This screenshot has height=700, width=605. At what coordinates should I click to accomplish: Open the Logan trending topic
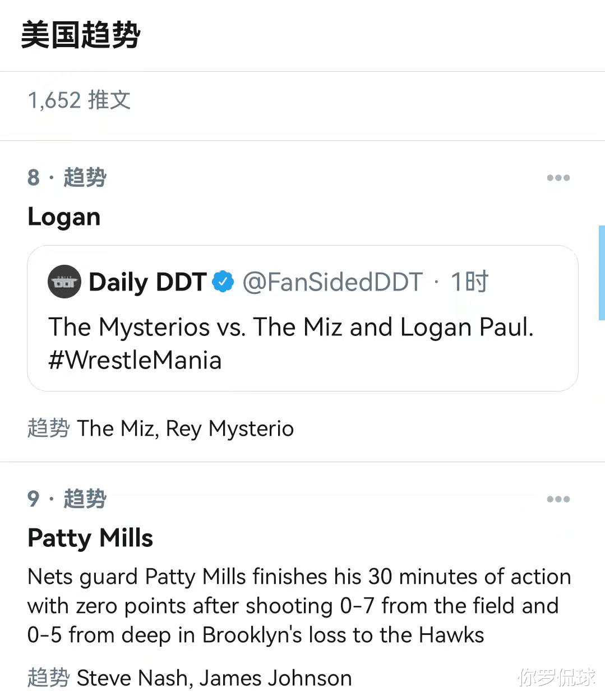click(64, 217)
